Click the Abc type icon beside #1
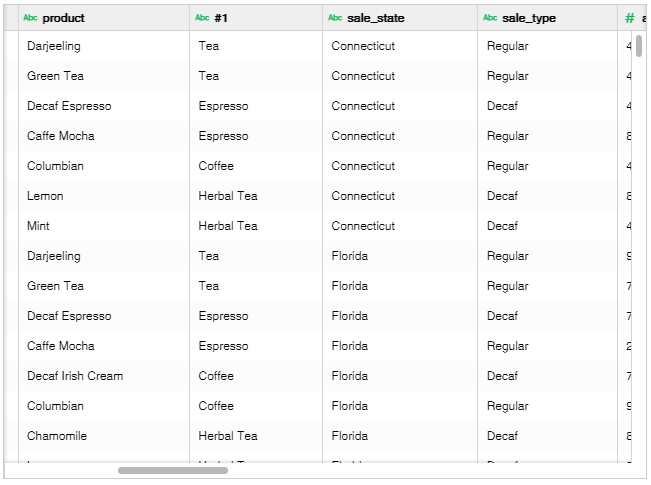Image resolution: width=651 pixels, height=485 pixels. (202, 17)
